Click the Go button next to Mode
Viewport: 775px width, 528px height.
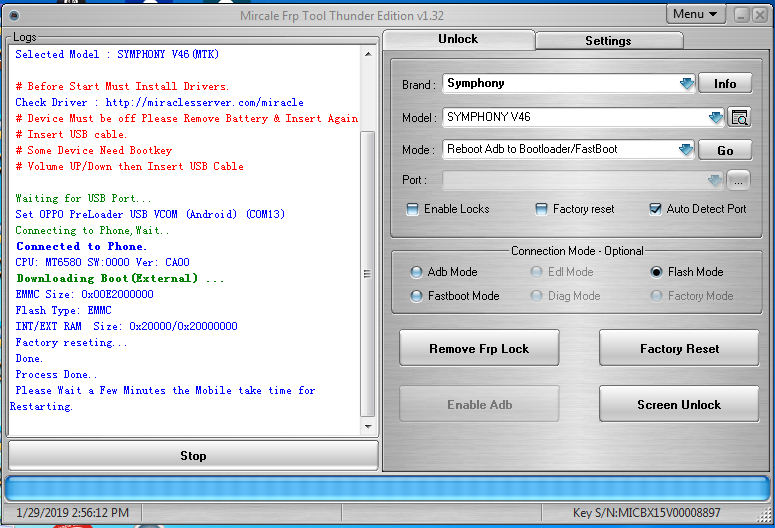tap(725, 150)
